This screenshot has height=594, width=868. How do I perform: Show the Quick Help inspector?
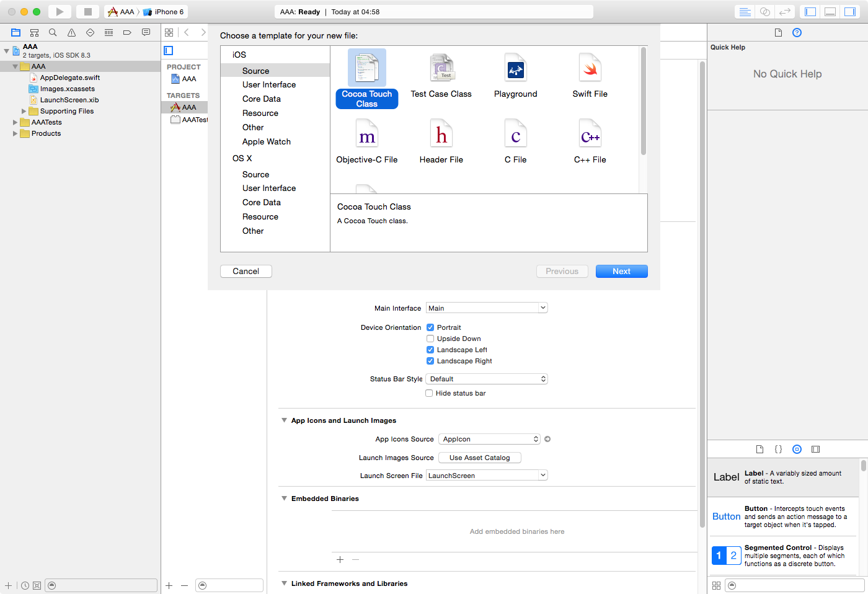797,32
